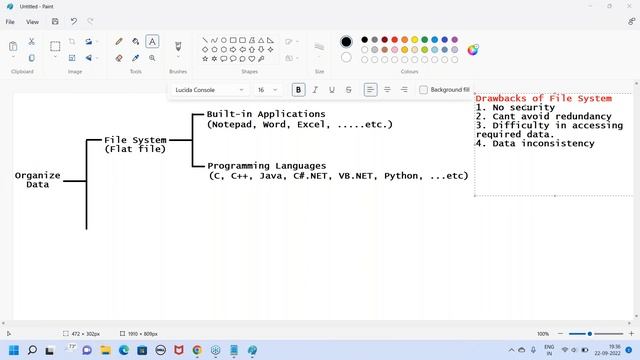Open the File menu
The image size is (640, 360).
[x=10, y=22]
